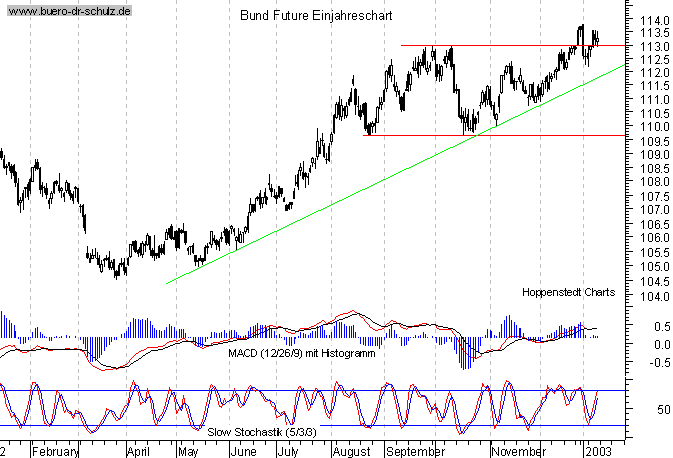The width and height of the screenshot is (673, 458).
Task: Click the 'MACD (12/26/9) mit Histogramm' label
Action: coord(302,353)
